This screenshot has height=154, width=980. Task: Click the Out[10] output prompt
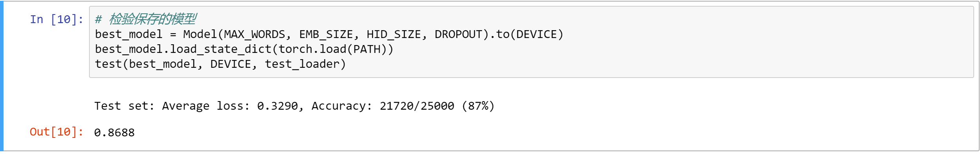pyautogui.click(x=57, y=132)
